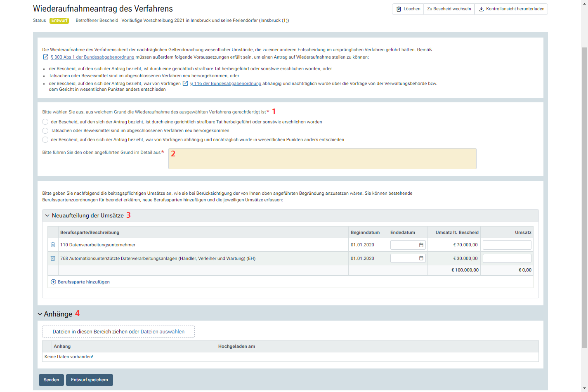Screen dimensions: 588x392
Task: Click the Umsatz input for row 110
Action: (507, 245)
